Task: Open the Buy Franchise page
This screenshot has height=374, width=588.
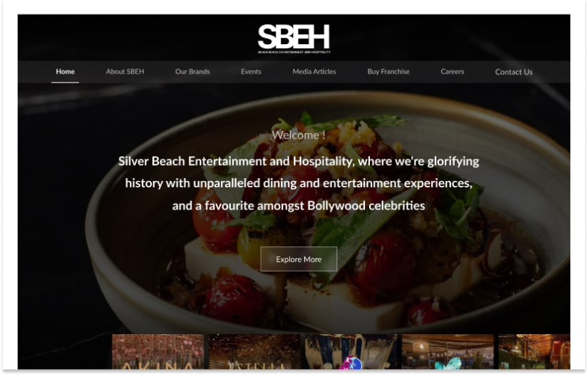Action: tap(388, 71)
